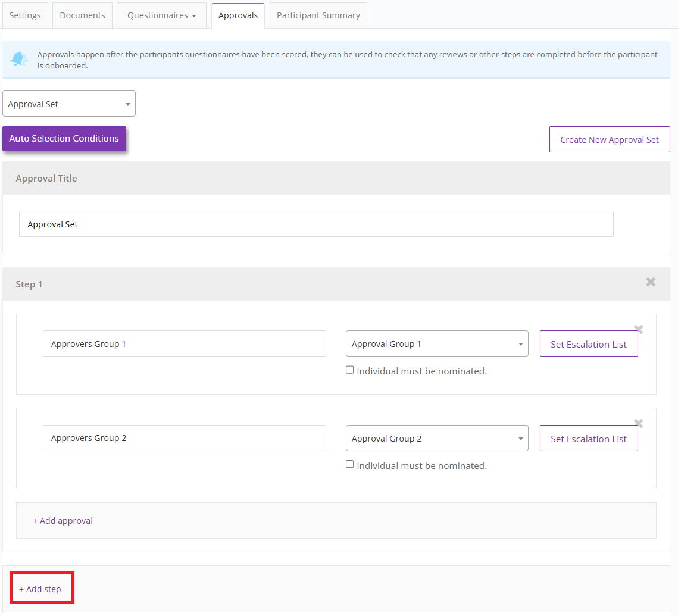Screen dimensions: 678x616
Task: Open the Approval Group 2 dropdown
Action: tap(437, 438)
